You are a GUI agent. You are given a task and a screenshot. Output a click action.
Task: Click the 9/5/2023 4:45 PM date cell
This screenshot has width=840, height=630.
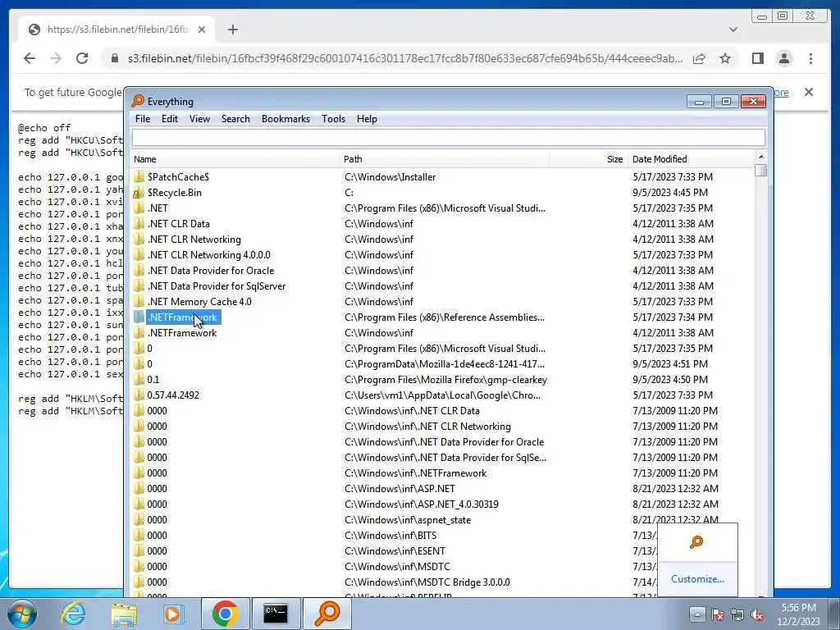click(670, 192)
